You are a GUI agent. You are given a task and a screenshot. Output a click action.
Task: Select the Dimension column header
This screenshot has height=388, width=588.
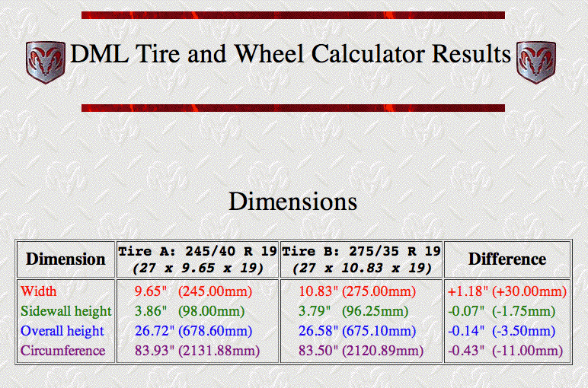tap(66, 259)
